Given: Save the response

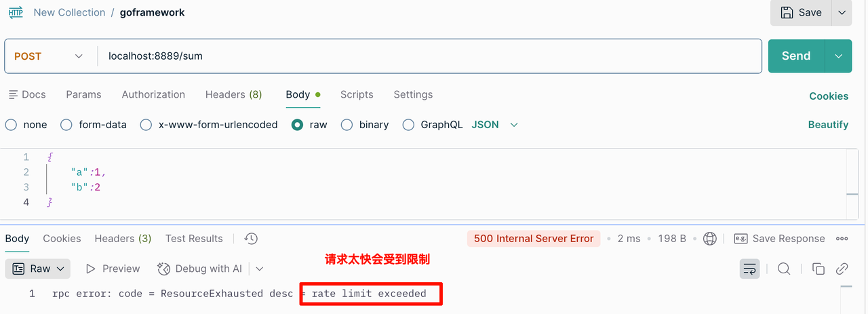Looking at the screenshot, I should click(780, 239).
